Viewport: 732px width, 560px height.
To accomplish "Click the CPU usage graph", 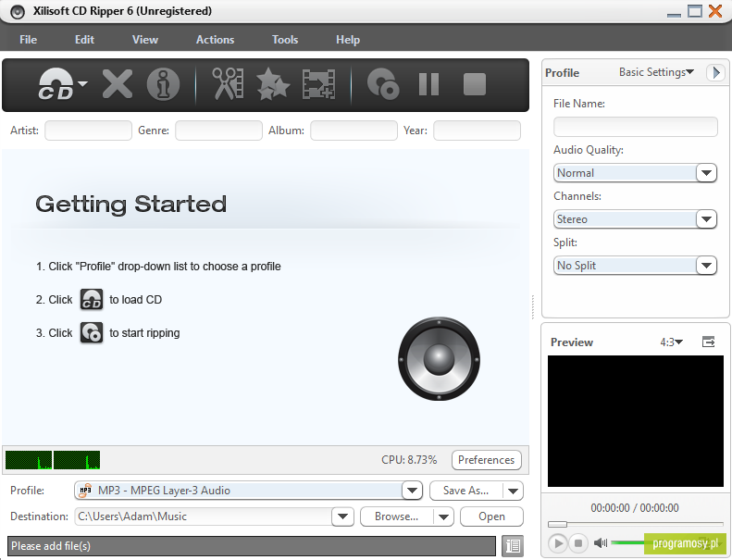I will point(53,460).
